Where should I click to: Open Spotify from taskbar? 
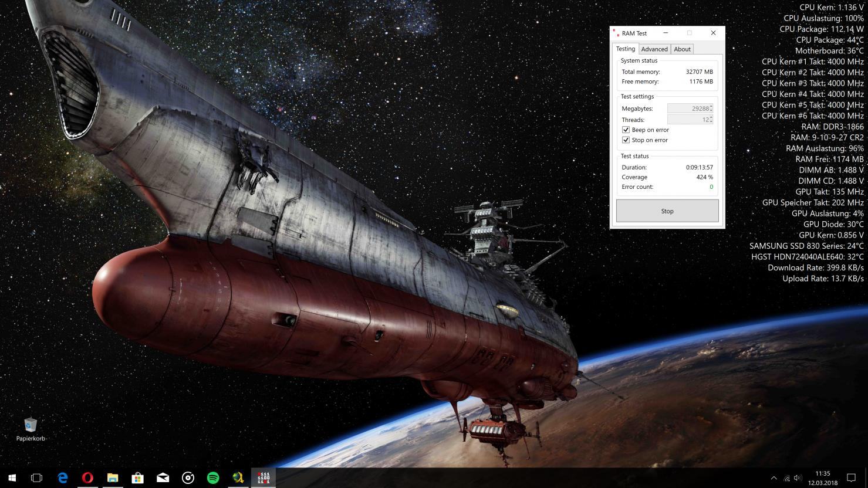213,477
